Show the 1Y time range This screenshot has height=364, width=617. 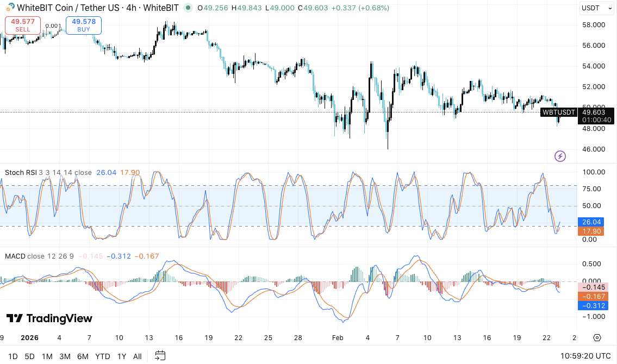point(122,356)
